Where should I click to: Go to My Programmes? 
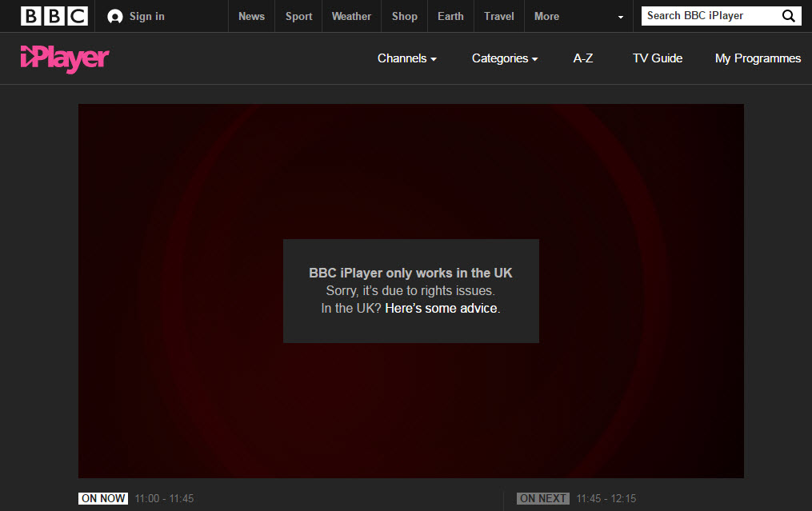[x=758, y=58]
